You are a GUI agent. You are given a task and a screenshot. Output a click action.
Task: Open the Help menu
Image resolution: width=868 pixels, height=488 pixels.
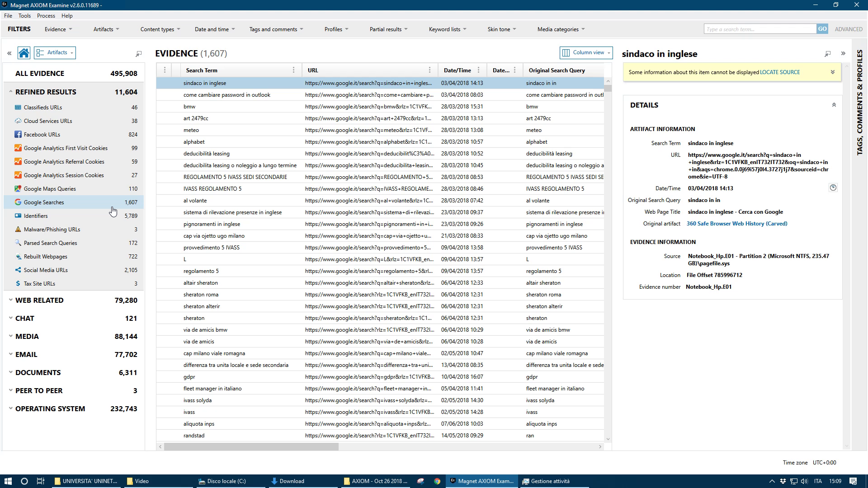(x=67, y=16)
